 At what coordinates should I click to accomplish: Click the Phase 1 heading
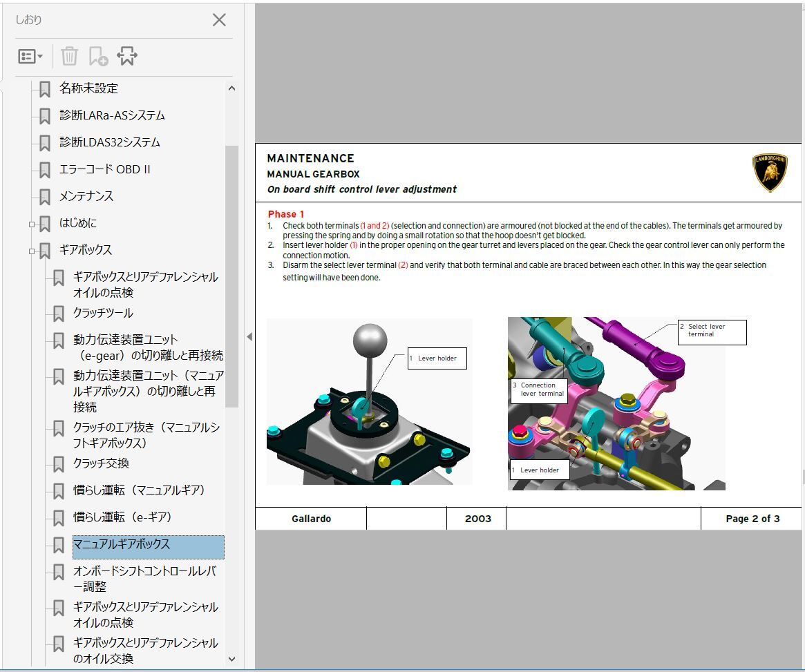coord(286,214)
